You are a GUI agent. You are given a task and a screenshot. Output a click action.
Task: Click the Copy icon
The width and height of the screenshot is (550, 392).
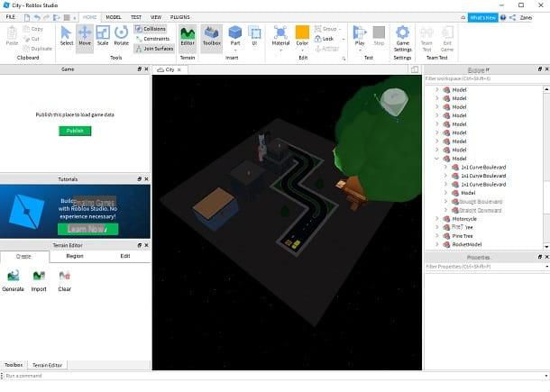pyautogui.click(x=27, y=29)
